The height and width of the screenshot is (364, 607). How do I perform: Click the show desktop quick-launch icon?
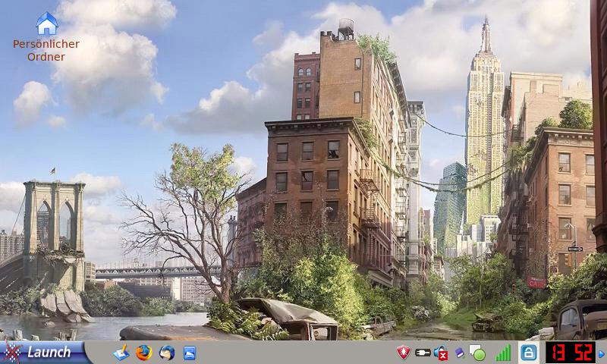(121, 353)
